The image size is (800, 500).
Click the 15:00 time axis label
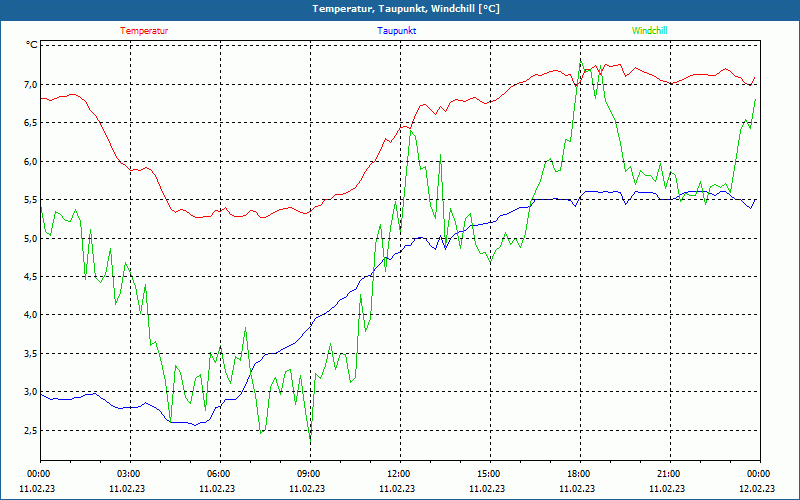[490, 474]
